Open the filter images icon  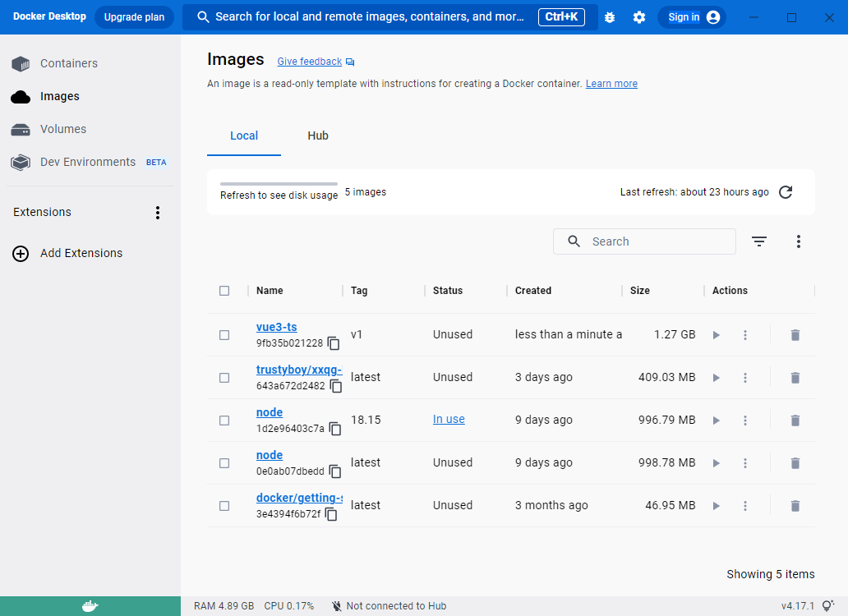(x=759, y=241)
